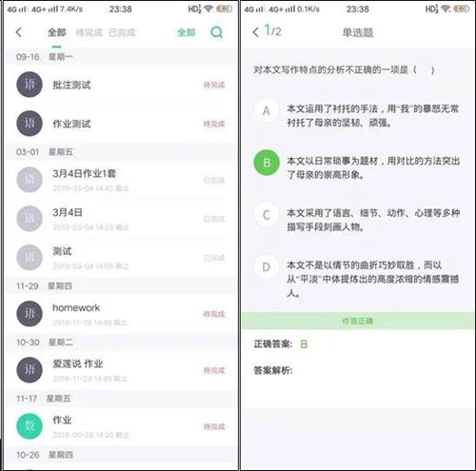Tap green 数 subject icon for 作业
The height and width of the screenshot is (471, 476).
(x=30, y=426)
